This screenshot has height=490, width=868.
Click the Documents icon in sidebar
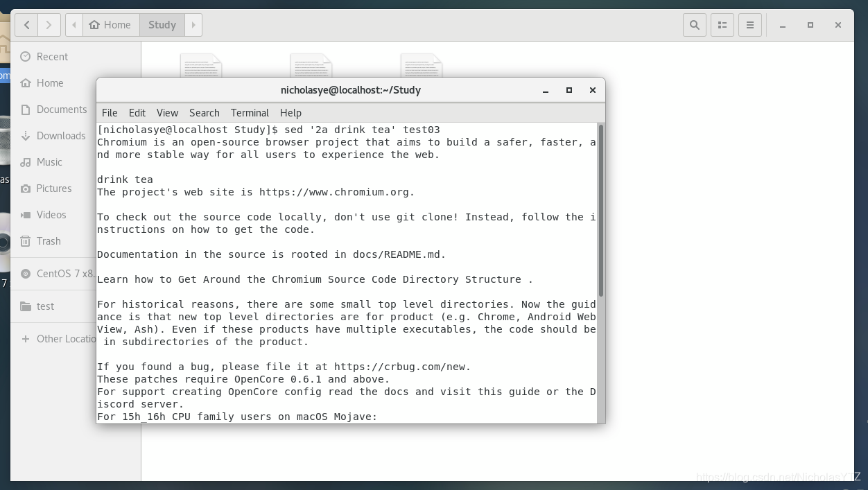coord(26,110)
